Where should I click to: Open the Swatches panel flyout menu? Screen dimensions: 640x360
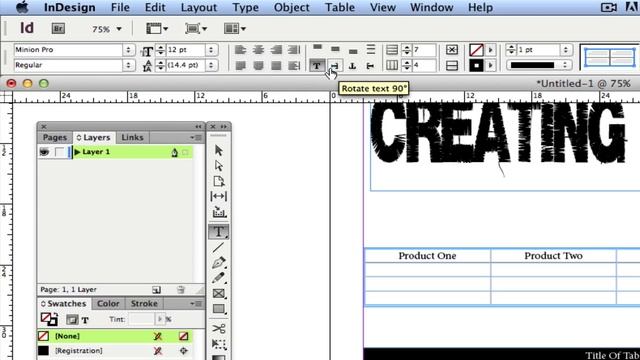196,304
